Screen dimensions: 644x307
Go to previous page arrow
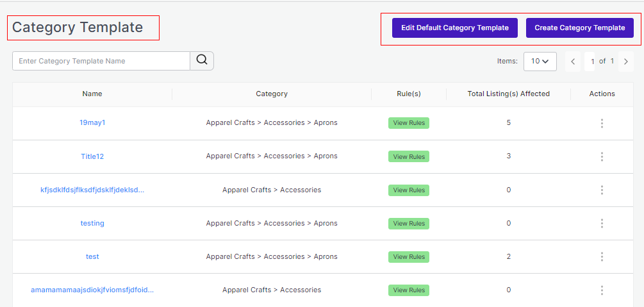(573, 62)
